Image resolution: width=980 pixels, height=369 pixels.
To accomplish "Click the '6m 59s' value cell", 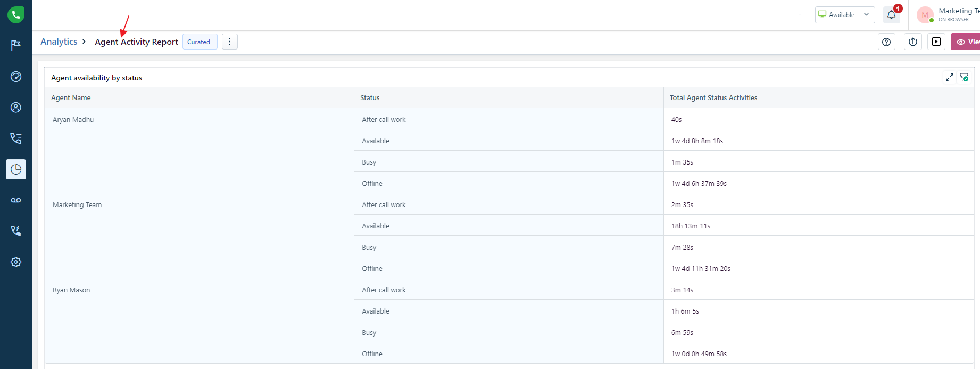I will tap(819, 332).
